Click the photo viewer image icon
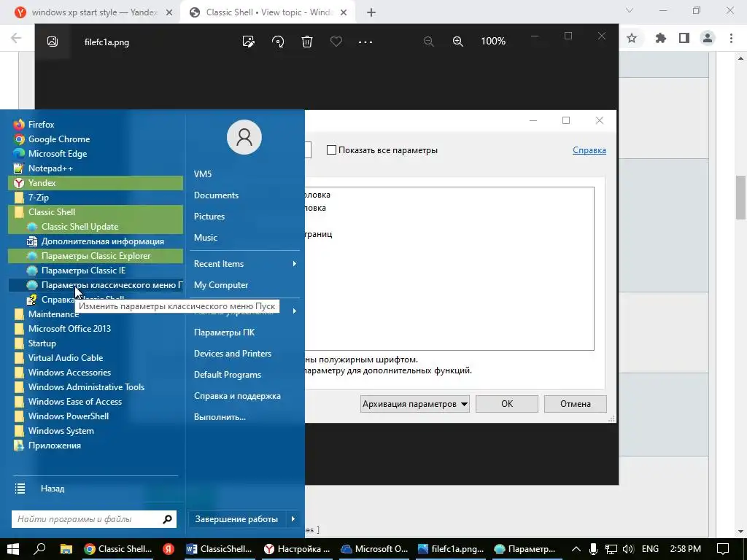Viewport: 747px width, 560px height. coord(53,42)
